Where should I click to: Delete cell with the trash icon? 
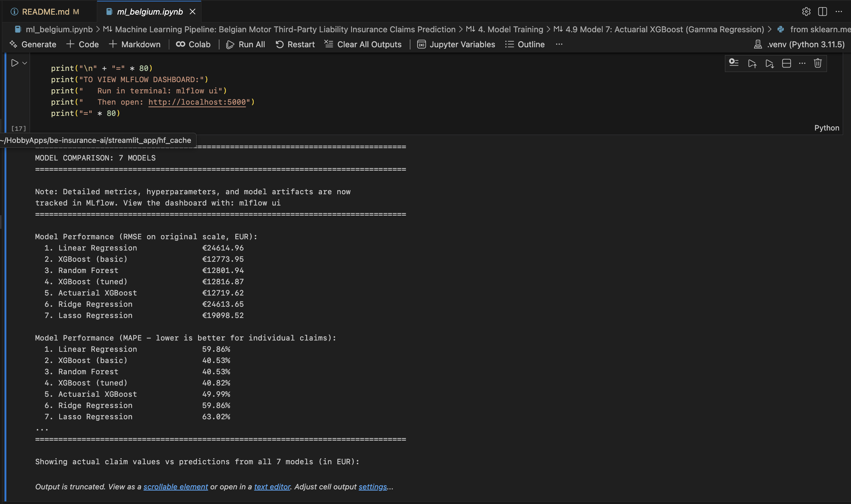pos(818,63)
